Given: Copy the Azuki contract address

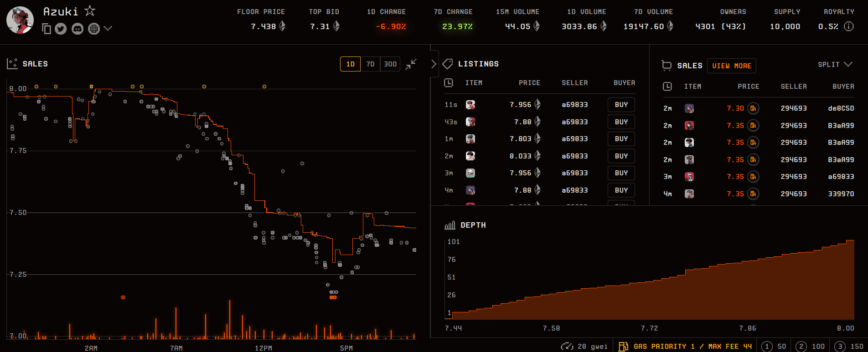Looking at the screenshot, I should point(46,29).
